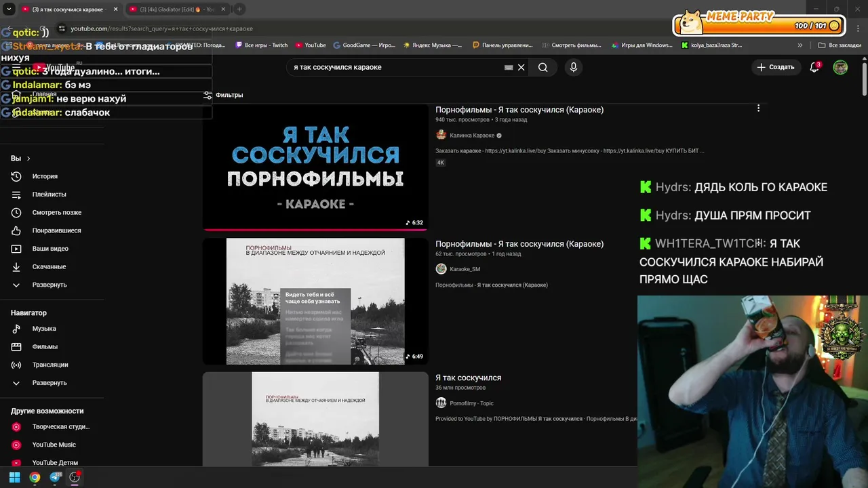Open the 'Игры для Windows' bookmark
The image size is (868, 488).
[642, 45]
